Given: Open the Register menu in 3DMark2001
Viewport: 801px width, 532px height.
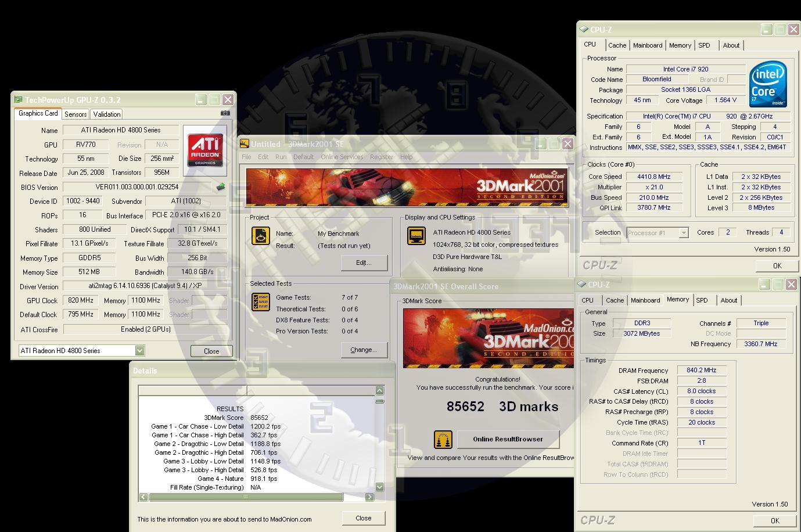Looking at the screenshot, I should click(x=382, y=157).
